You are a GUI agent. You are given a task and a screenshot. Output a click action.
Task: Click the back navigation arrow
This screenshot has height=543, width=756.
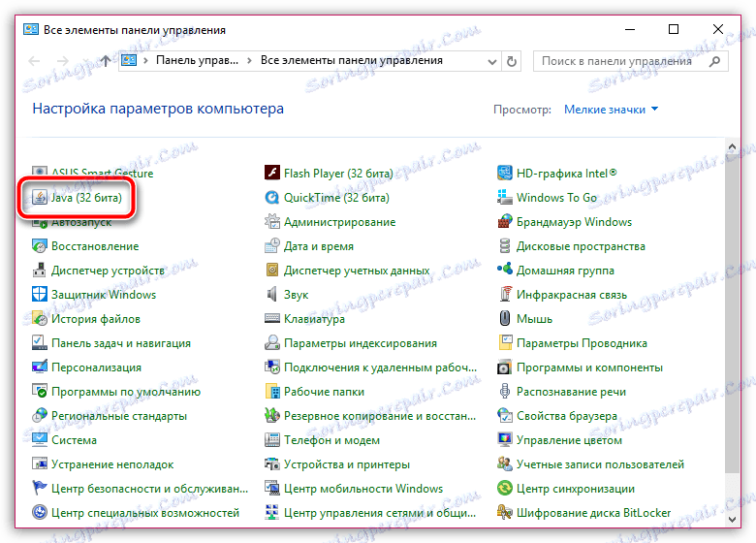point(34,61)
